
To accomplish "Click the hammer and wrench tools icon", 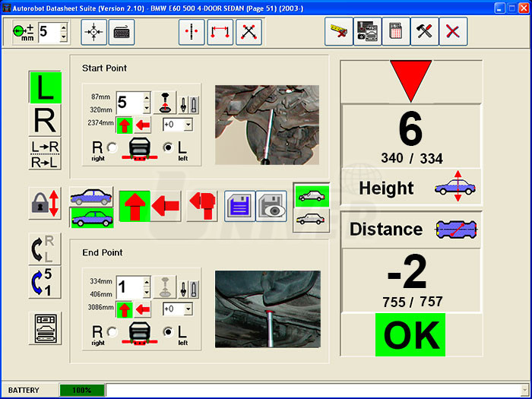I will [423, 32].
